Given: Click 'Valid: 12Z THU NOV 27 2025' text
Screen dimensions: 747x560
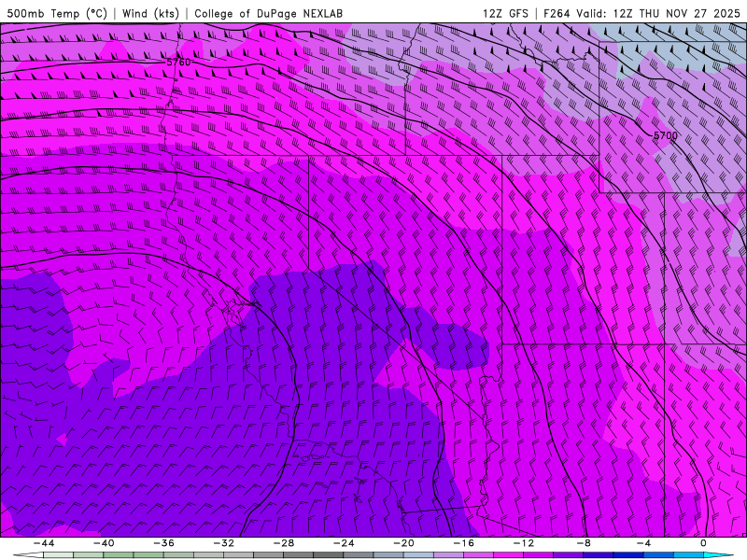Looking at the screenshot, I should [658, 13].
